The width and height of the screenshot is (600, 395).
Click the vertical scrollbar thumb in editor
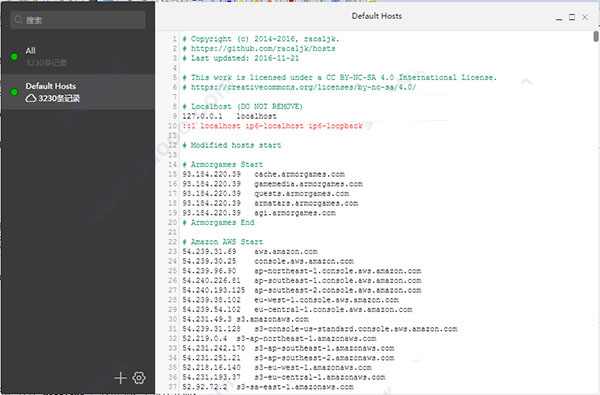pos(596,36)
